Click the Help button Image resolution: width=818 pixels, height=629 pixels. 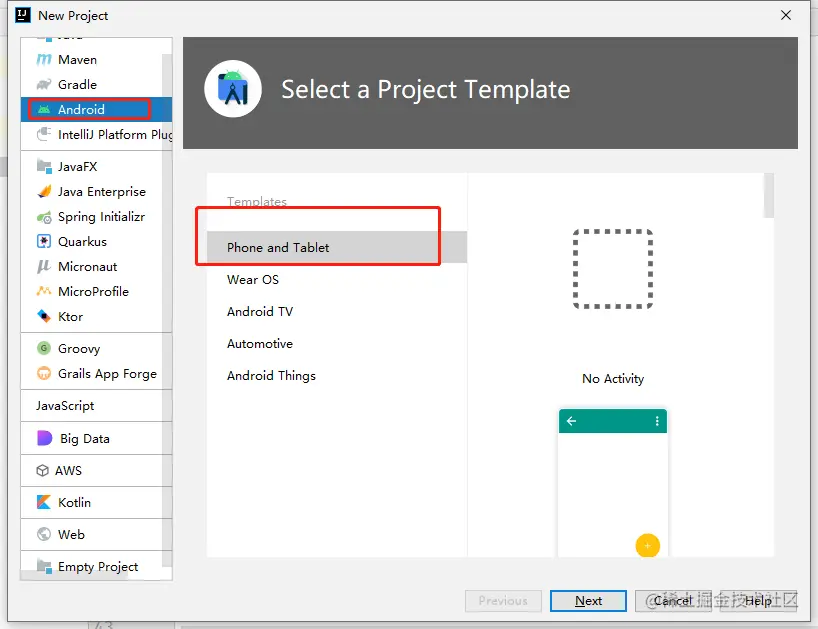[759, 601]
